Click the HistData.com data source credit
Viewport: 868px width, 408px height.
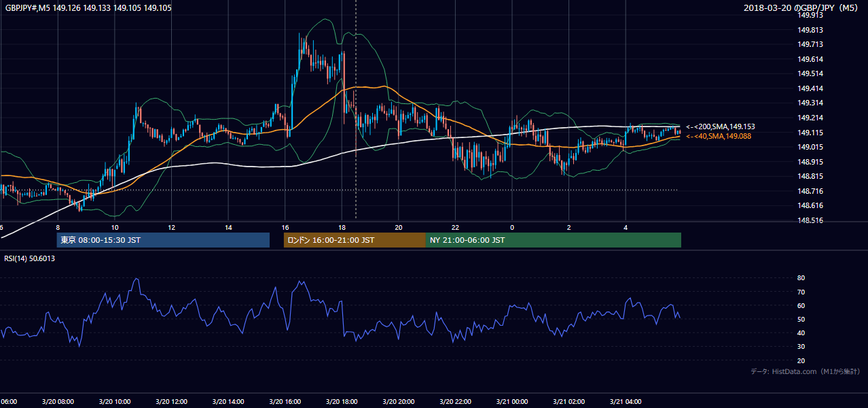pos(805,371)
